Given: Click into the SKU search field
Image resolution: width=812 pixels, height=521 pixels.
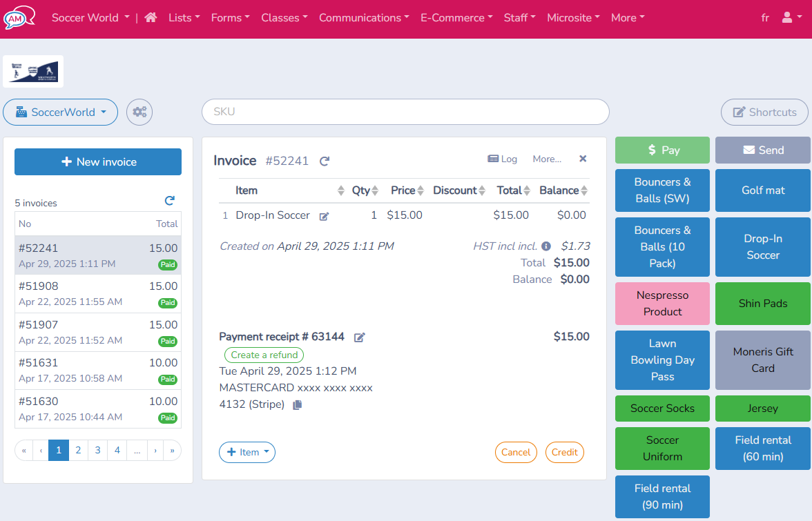Looking at the screenshot, I should (405, 112).
